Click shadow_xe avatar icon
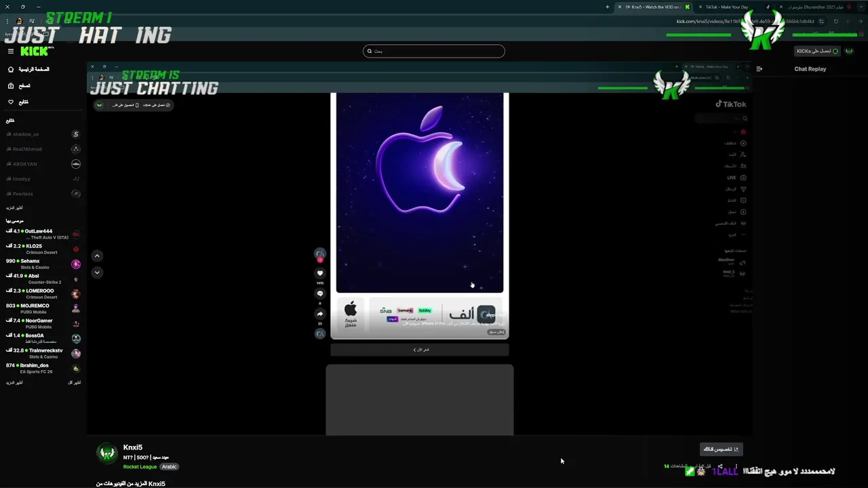868x488 pixels. (x=76, y=134)
